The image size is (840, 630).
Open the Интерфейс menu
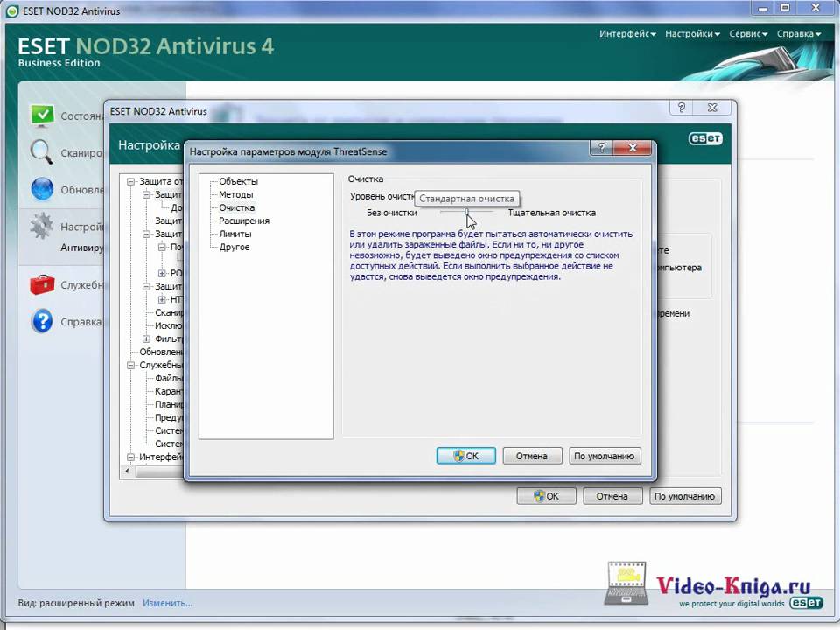coord(627,34)
